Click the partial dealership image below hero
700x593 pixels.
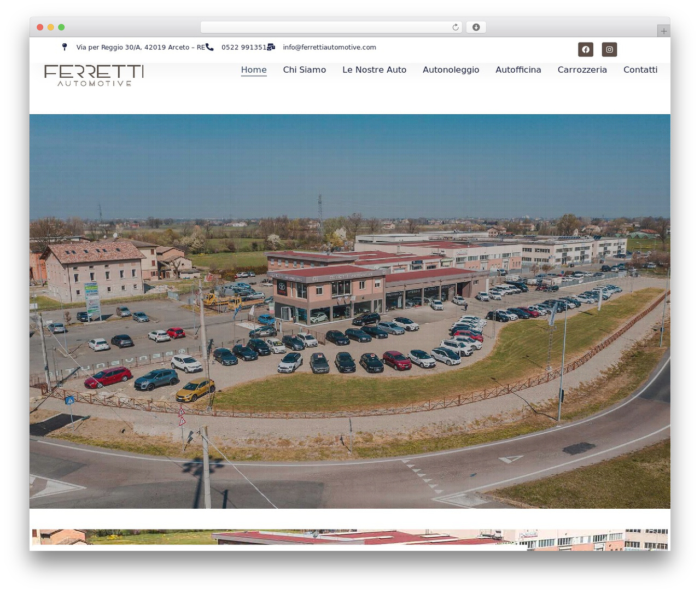[350, 540]
